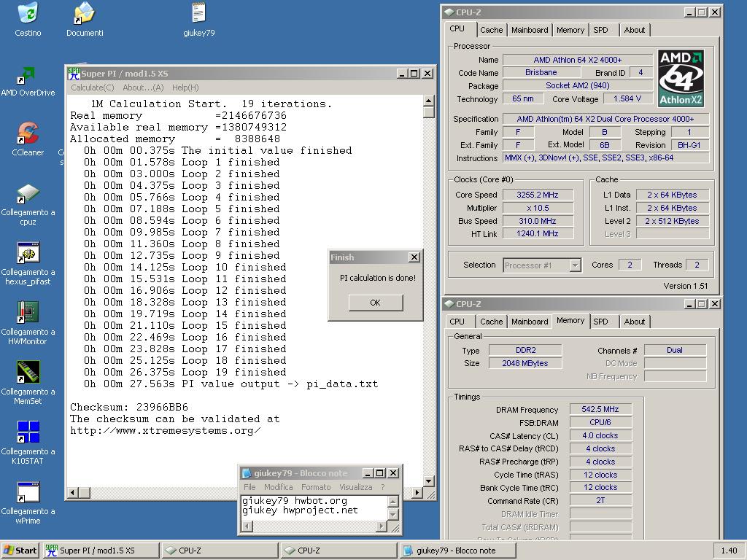Maximize the Blocco note window

pyautogui.click(x=380, y=472)
